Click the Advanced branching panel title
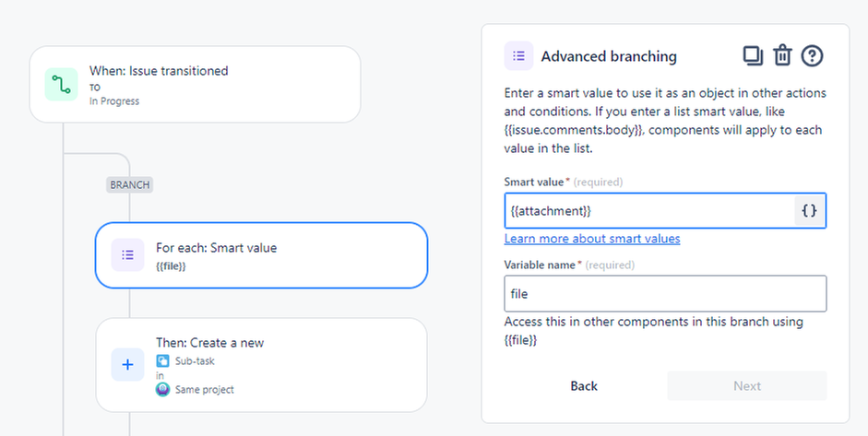 [x=609, y=56]
